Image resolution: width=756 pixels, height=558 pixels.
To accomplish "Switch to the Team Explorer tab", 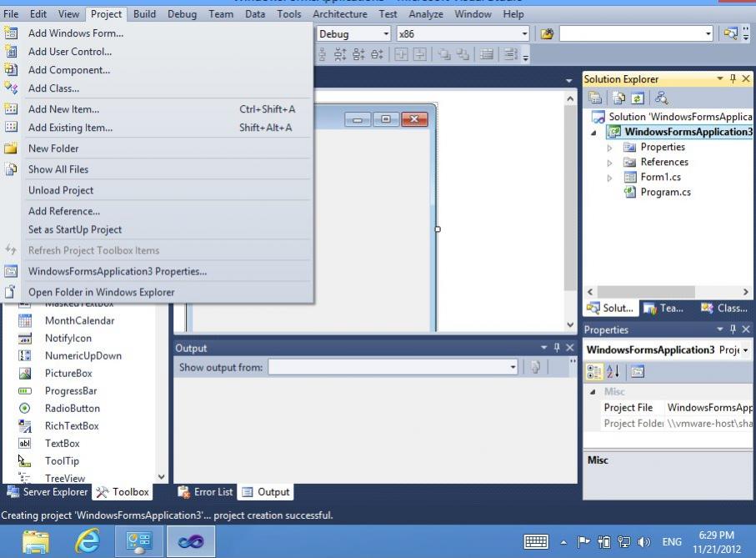I will tap(663, 308).
